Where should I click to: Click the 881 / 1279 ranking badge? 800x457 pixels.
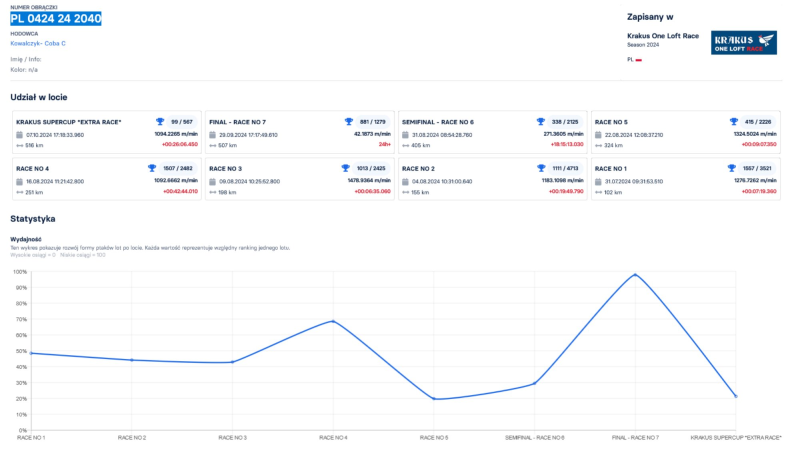(x=372, y=121)
